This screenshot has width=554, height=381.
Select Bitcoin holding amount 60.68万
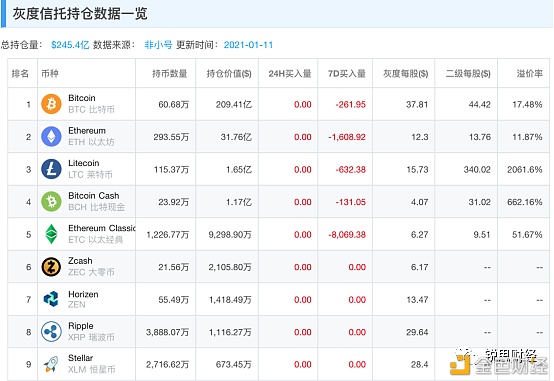click(x=173, y=105)
